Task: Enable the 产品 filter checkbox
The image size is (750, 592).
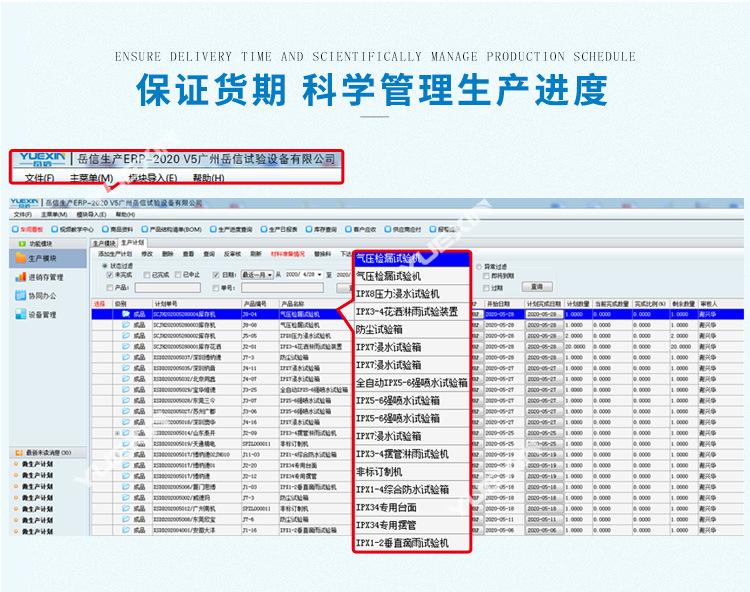Action: pyautogui.click(x=110, y=287)
